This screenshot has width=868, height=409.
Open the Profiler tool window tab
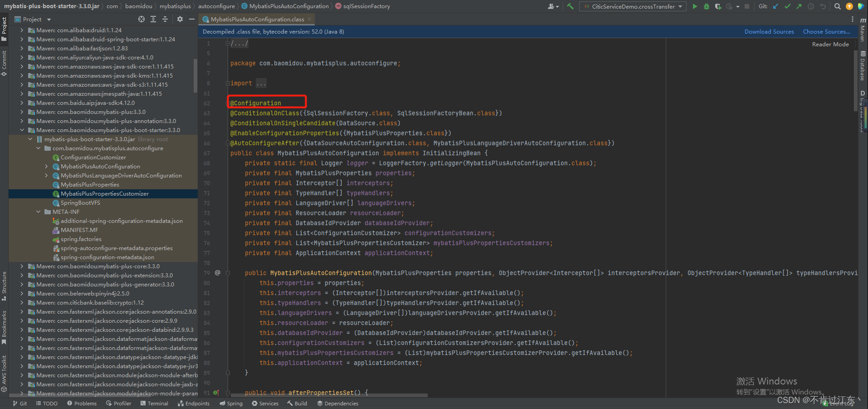[118, 403]
